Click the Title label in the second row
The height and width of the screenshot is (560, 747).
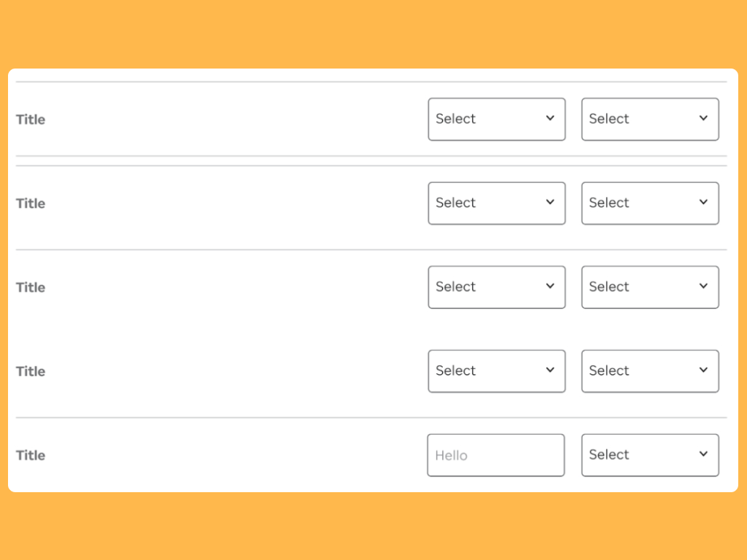pyautogui.click(x=31, y=203)
